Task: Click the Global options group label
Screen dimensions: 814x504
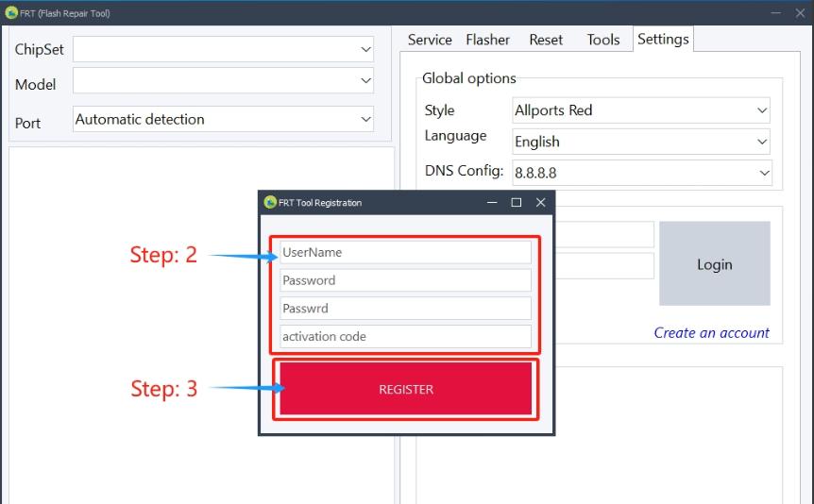Action: click(x=468, y=78)
